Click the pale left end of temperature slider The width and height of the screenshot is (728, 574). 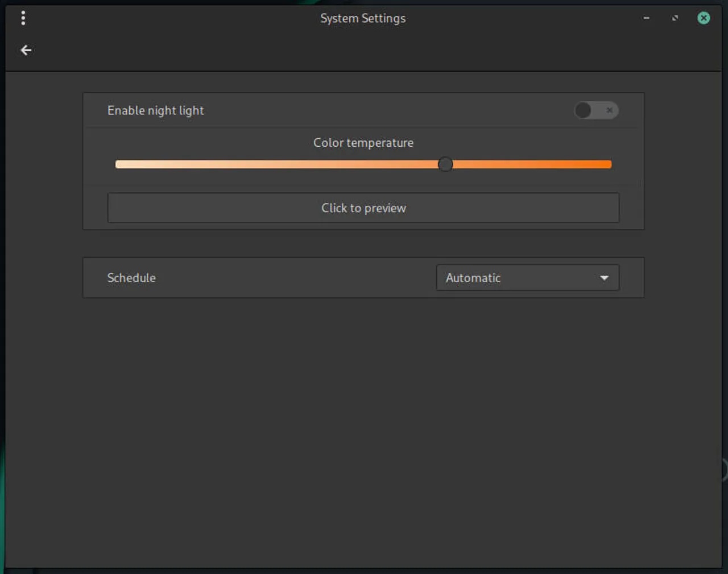coord(121,164)
